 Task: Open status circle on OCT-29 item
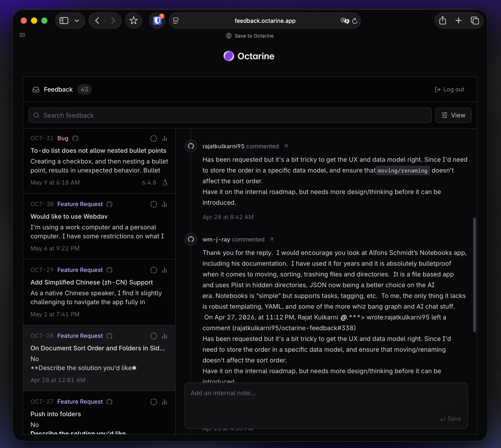click(154, 270)
